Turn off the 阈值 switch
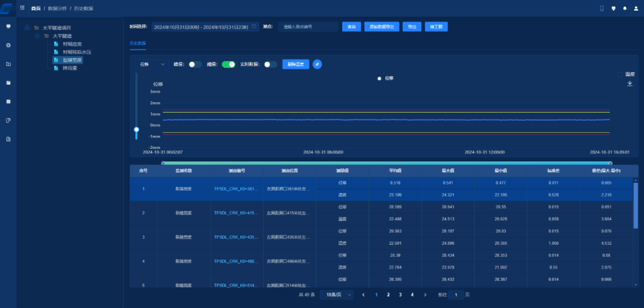 tap(228, 64)
